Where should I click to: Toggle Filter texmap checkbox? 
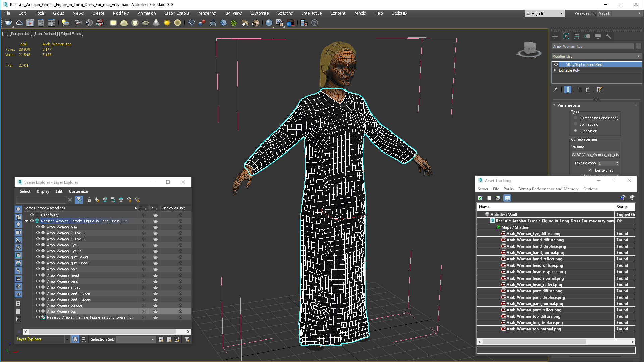tap(590, 170)
